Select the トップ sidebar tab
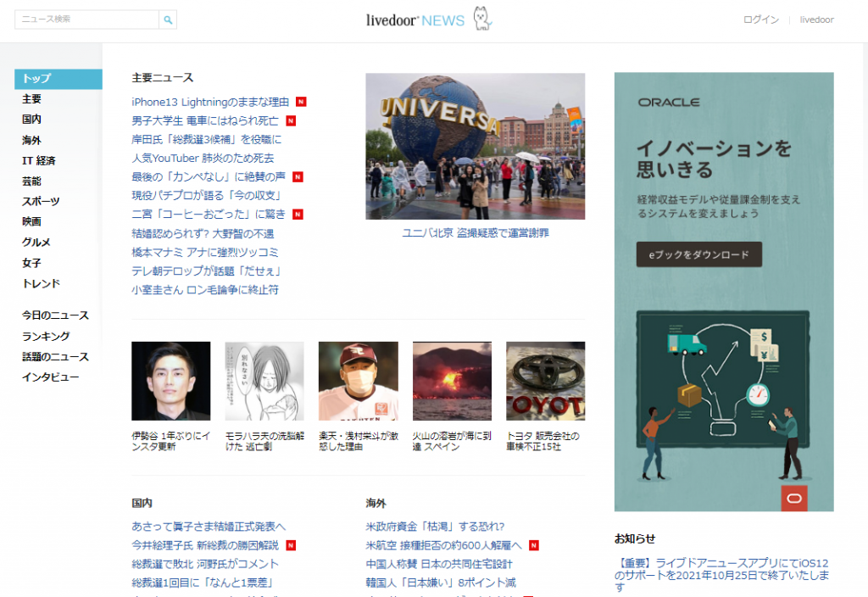The width and height of the screenshot is (868, 597). [x=58, y=79]
